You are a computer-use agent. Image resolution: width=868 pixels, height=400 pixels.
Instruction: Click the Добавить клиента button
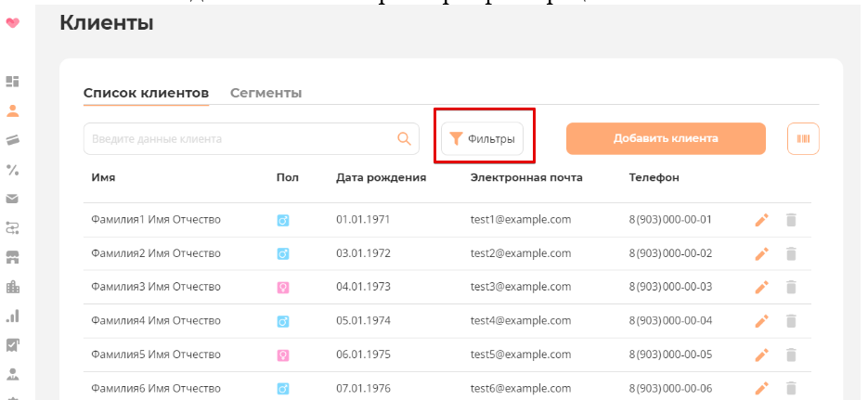tap(666, 139)
